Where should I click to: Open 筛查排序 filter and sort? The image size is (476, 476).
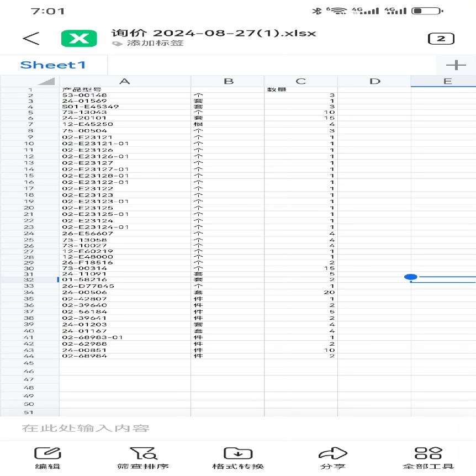[x=143, y=458]
